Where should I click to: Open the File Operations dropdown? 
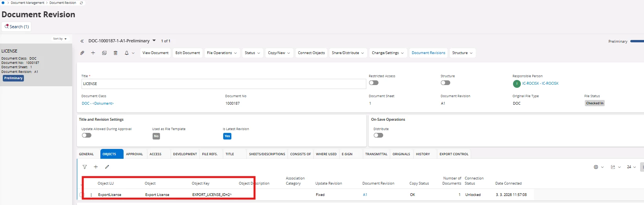click(x=222, y=53)
